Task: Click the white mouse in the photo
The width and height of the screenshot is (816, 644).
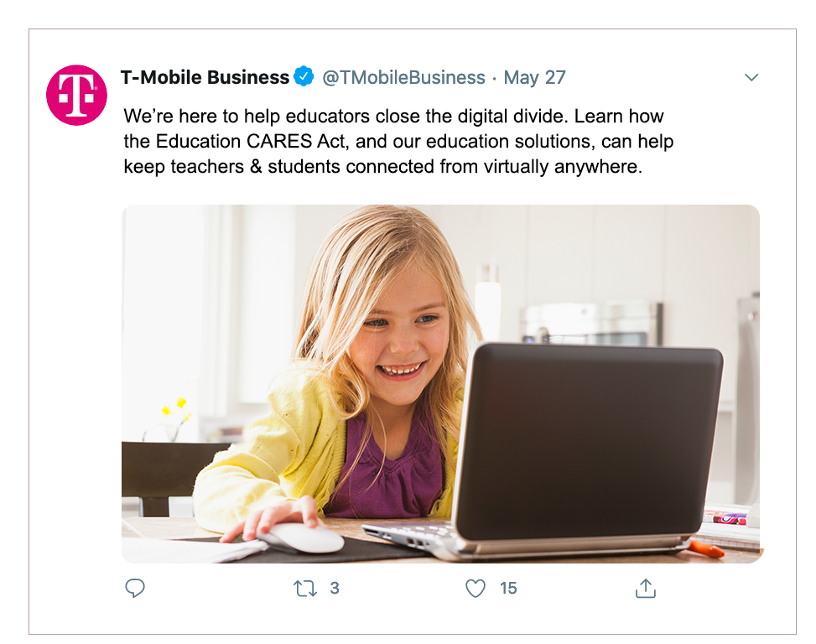Action: coord(300,538)
